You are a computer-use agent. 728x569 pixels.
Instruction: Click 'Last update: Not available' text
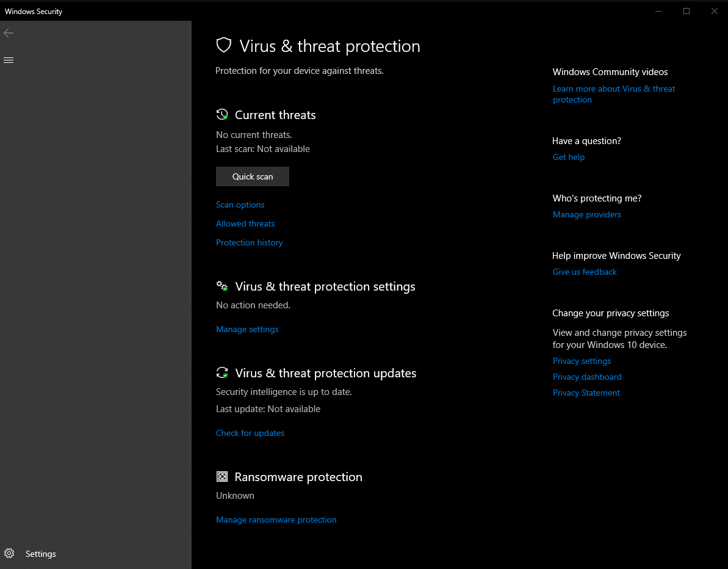pos(268,409)
